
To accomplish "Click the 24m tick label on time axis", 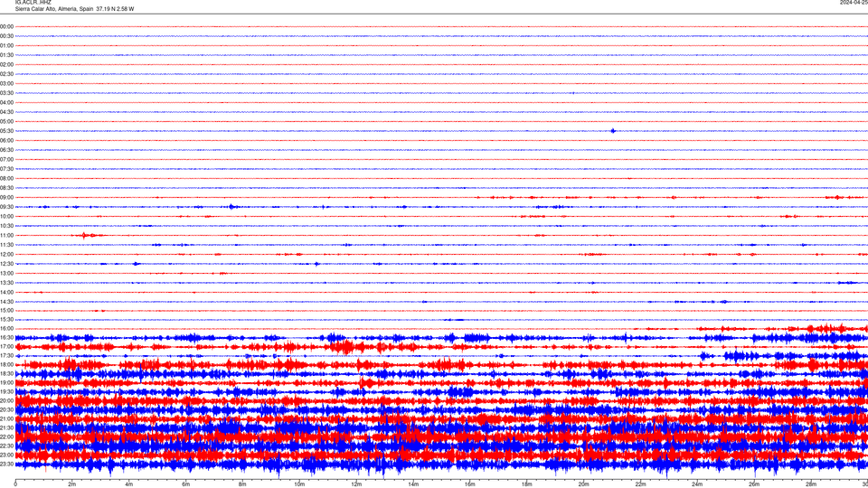I will [x=697, y=484].
